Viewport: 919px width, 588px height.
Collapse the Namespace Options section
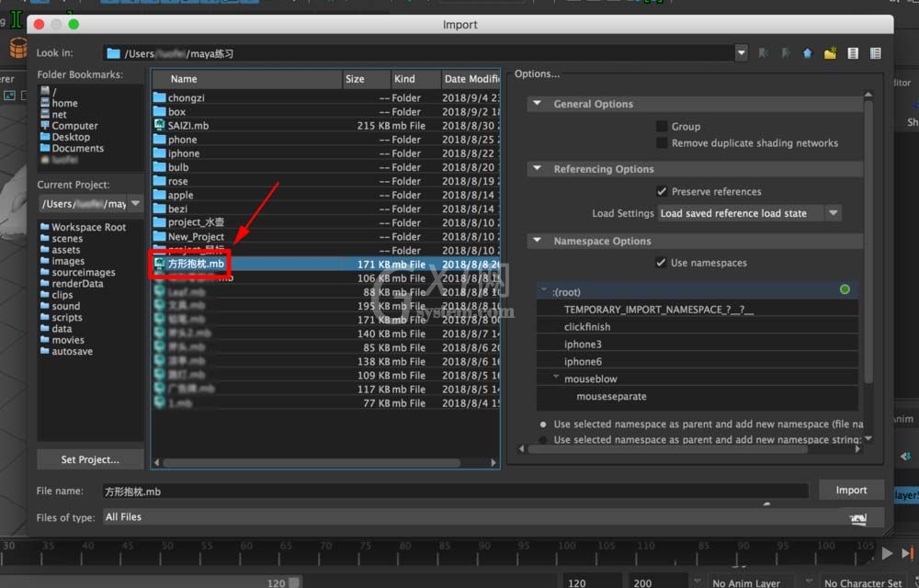pyautogui.click(x=537, y=241)
